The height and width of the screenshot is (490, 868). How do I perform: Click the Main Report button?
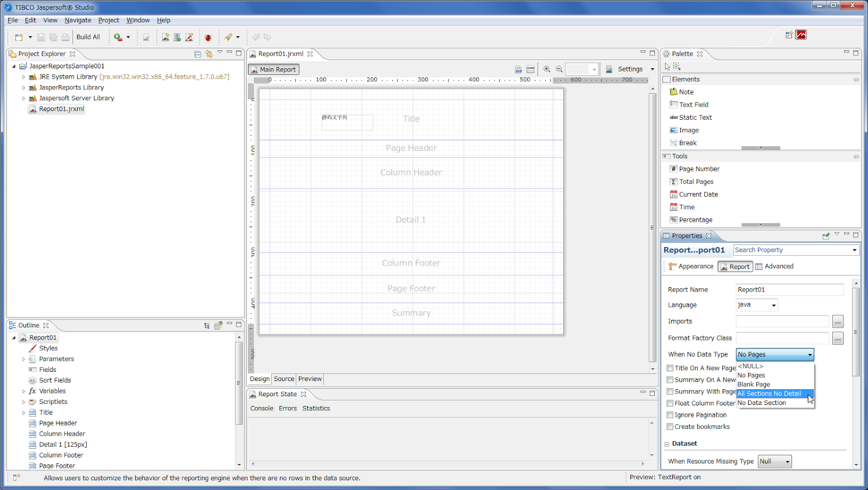point(273,69)
